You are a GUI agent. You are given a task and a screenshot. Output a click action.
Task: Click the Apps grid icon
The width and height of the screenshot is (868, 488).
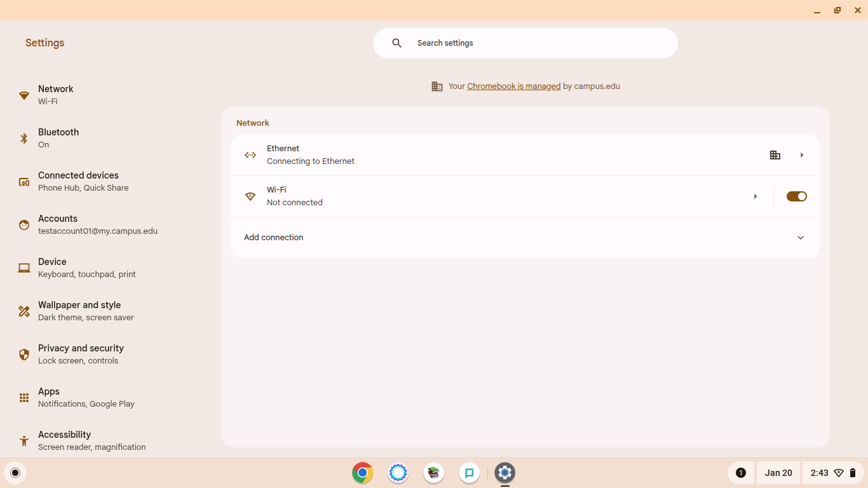point(24,398)
